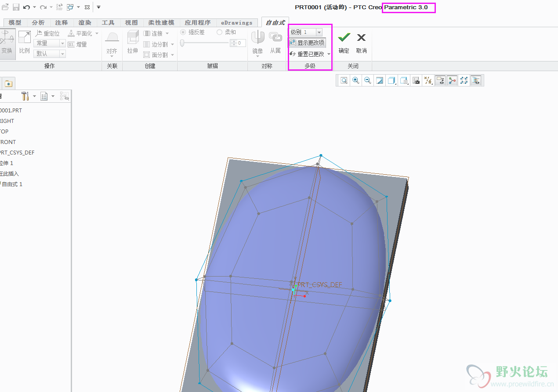Screen dimensions: 558x392
Task: Click the Redo arrow icon
Action: [43, 7]
